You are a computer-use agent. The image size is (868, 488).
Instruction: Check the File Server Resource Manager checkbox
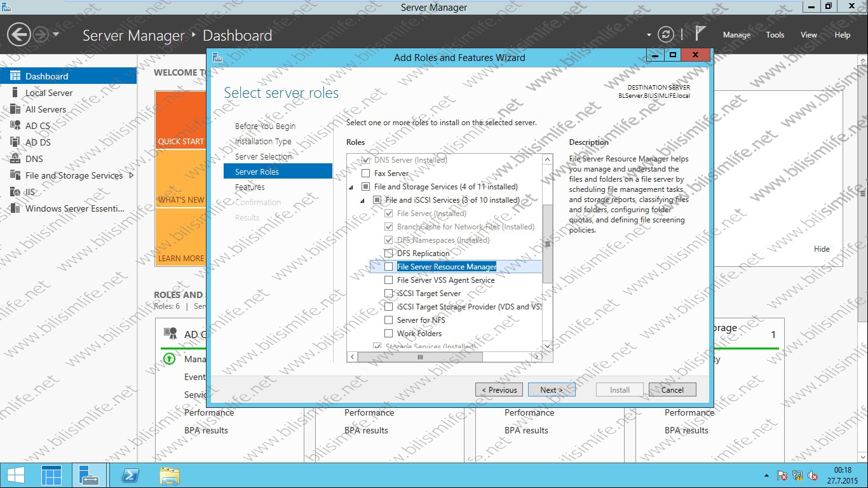coord(388,267)
